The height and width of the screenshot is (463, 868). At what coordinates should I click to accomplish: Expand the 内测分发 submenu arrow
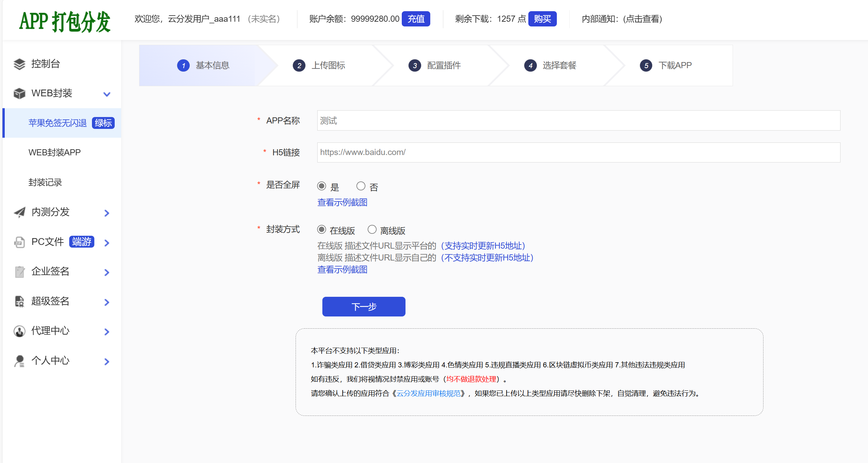tap(107, 213)
